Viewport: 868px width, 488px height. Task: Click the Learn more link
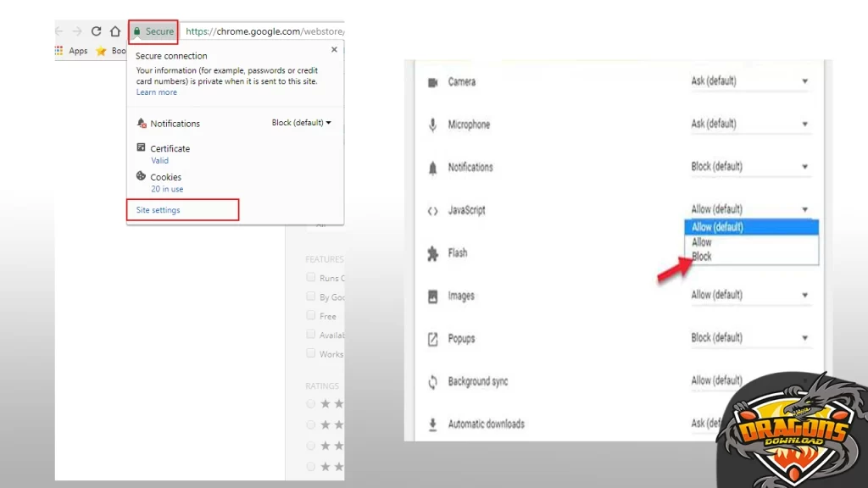(157, 92)
